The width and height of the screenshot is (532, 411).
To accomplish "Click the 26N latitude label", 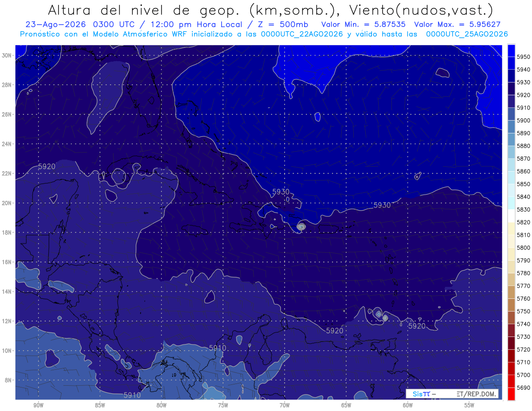I will [x=8, y=114].
